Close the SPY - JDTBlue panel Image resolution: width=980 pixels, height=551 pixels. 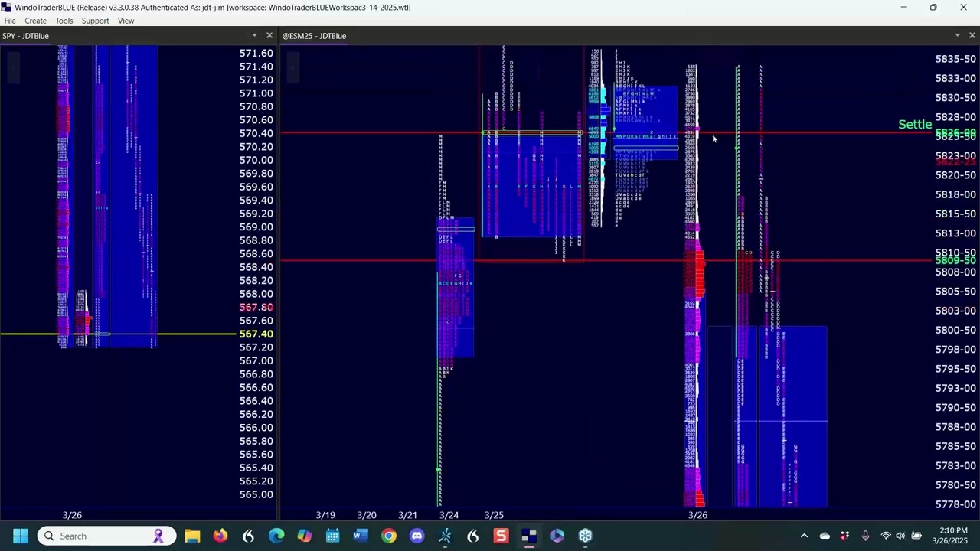click(269, 35)
